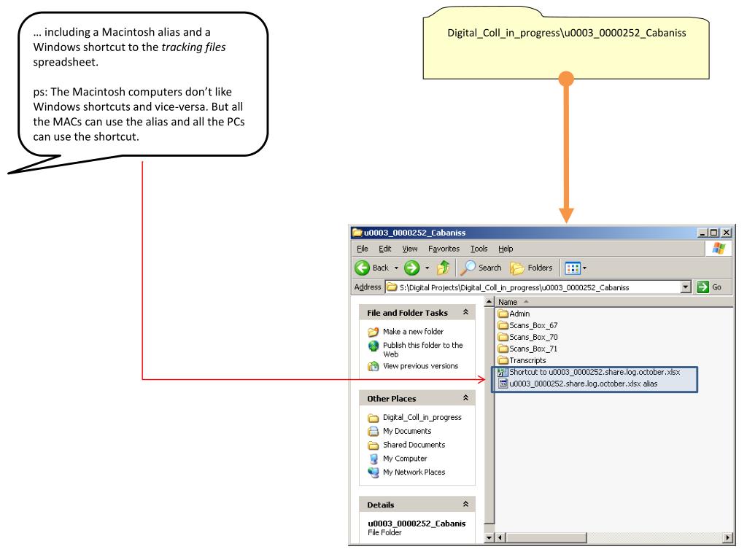Select the Scans_Box_71 folder
The width and height of the screenshot is (747, 560).
[x=527, y=349]
